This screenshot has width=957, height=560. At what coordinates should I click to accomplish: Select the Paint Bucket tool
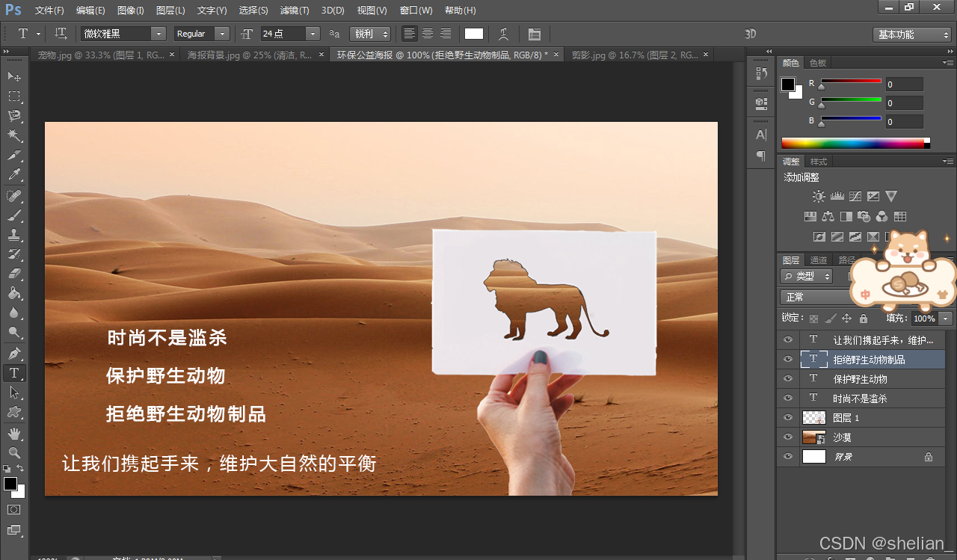14,293
